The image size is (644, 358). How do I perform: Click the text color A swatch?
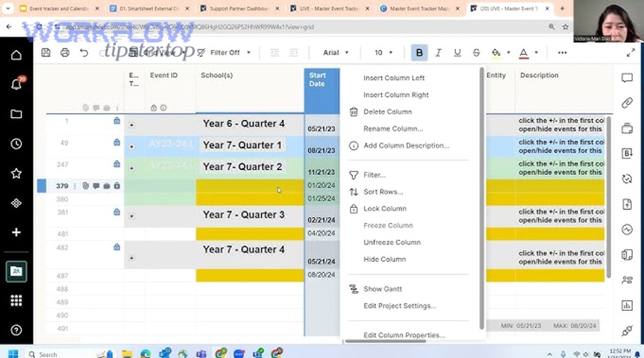coord(524,52)
